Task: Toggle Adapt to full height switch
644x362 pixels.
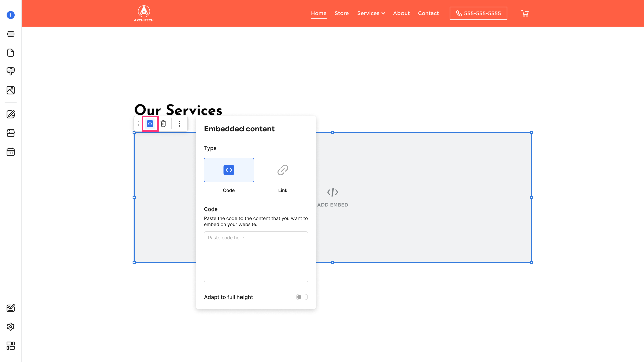Action: (302, 297)
